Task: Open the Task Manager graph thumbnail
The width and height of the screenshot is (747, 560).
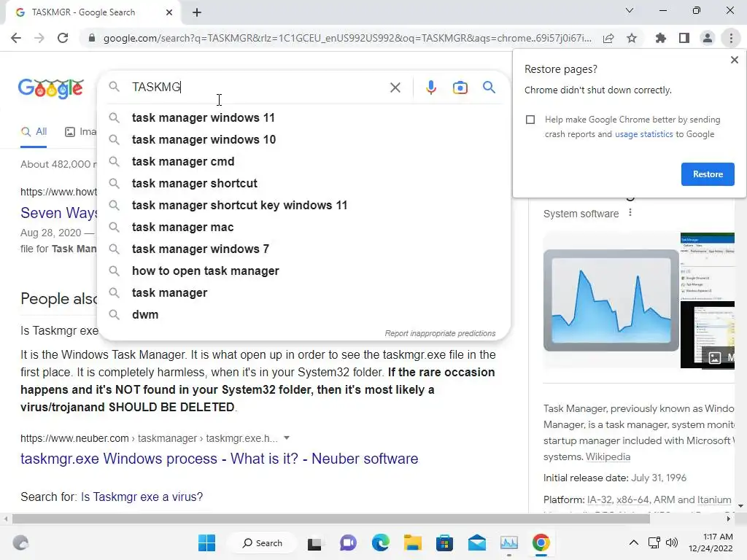Action: 611,300
